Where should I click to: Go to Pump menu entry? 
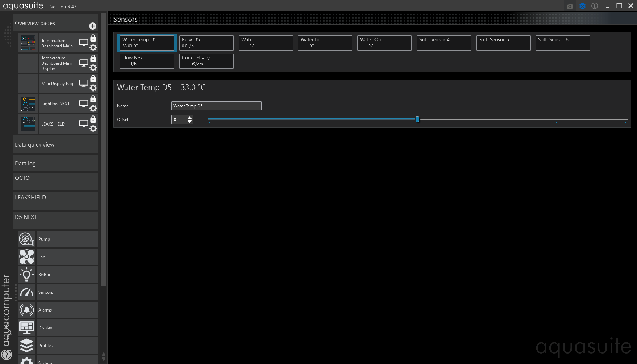point(67,239)
